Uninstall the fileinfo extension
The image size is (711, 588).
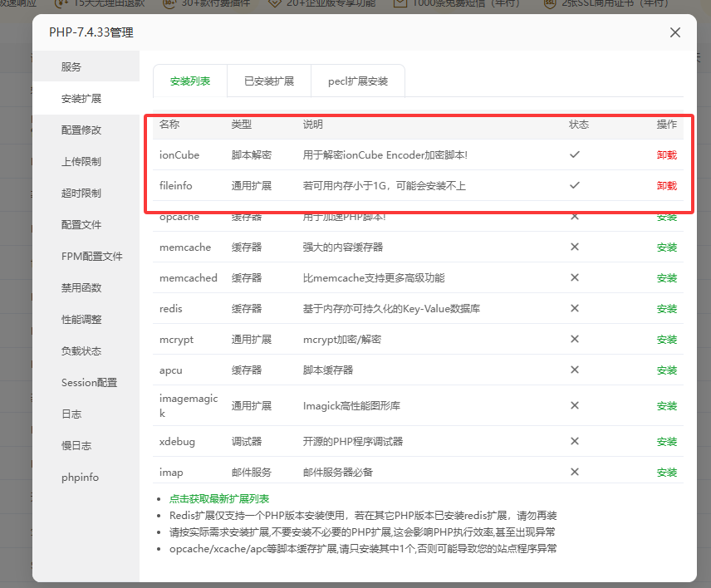click(666, 185)
